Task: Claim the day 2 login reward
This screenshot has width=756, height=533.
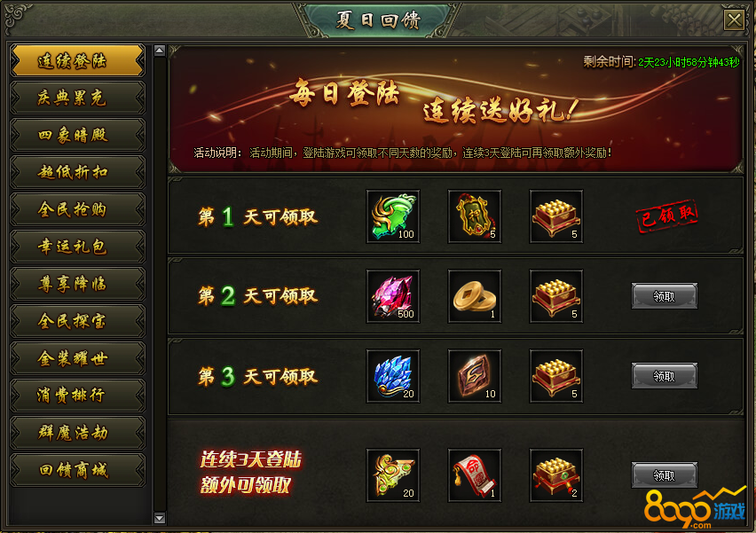Action: [665, 296]
